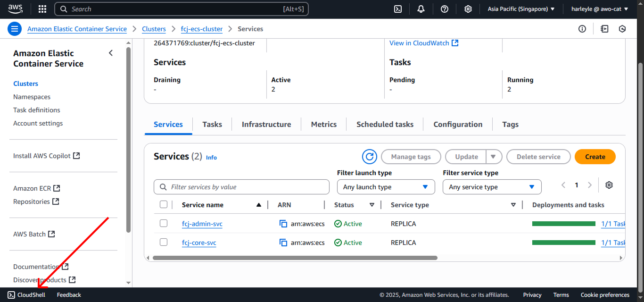Screen dimensions: 644x302
Task: Open the tutorials panel icon beside info
Action: point(604,29)
